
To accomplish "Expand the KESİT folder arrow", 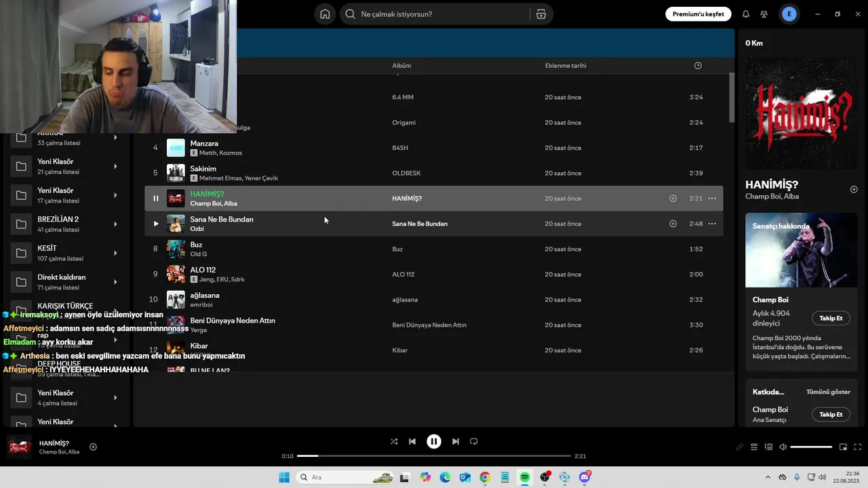I will [x=115, y=253].
